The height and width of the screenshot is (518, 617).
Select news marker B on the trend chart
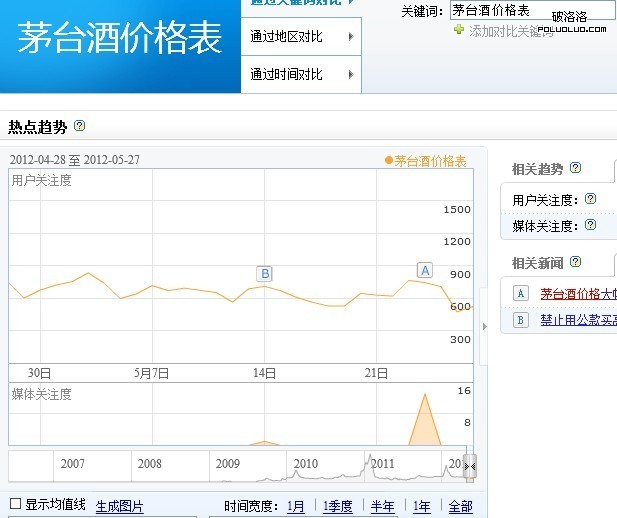[265, 273]
